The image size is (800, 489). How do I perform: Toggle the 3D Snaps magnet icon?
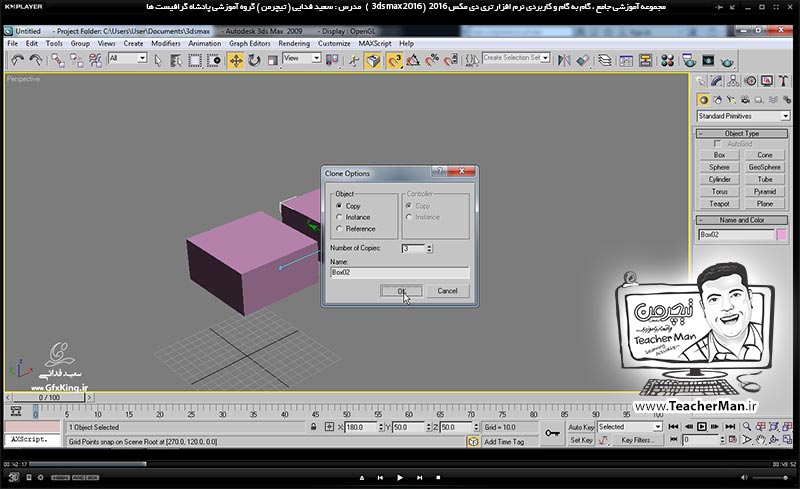[394, 61]
